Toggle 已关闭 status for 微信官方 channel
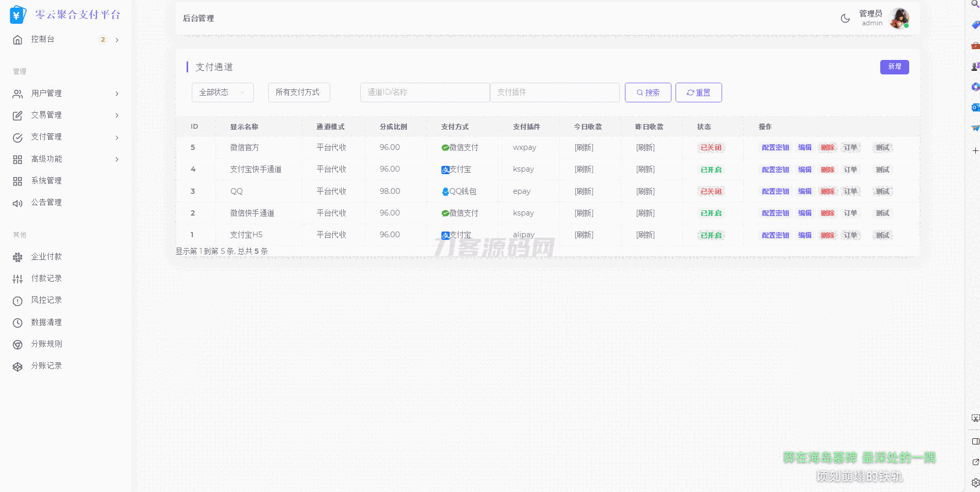 pos(711,148)
